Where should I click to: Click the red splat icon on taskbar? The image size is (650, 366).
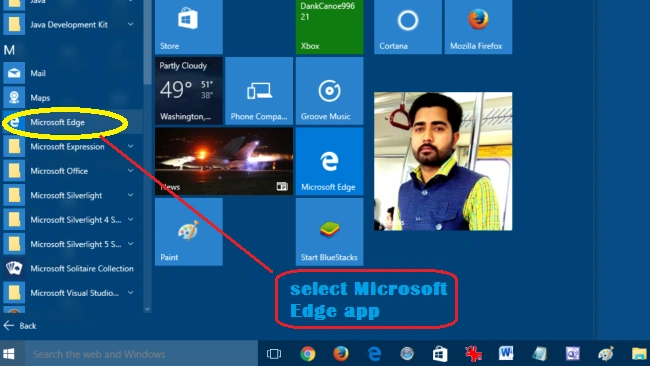coord(473,354)
